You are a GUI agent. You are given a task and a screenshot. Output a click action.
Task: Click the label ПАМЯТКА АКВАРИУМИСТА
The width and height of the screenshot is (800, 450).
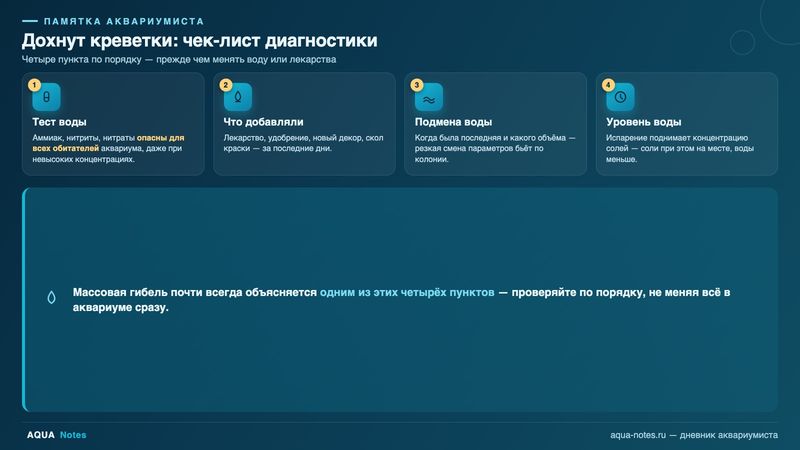(x=124, y=21)
